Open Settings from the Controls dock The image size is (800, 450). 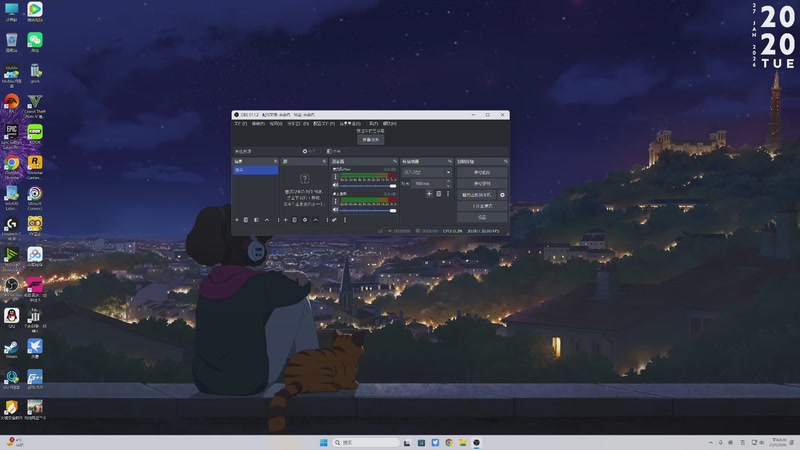(x=482, y=217)
